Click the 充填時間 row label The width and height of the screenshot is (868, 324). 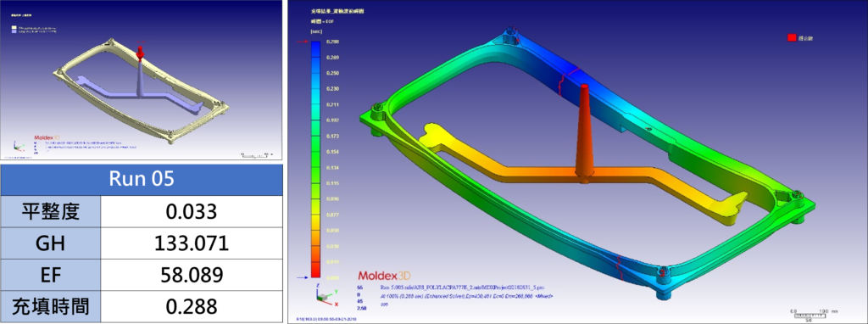click(51, 305)
